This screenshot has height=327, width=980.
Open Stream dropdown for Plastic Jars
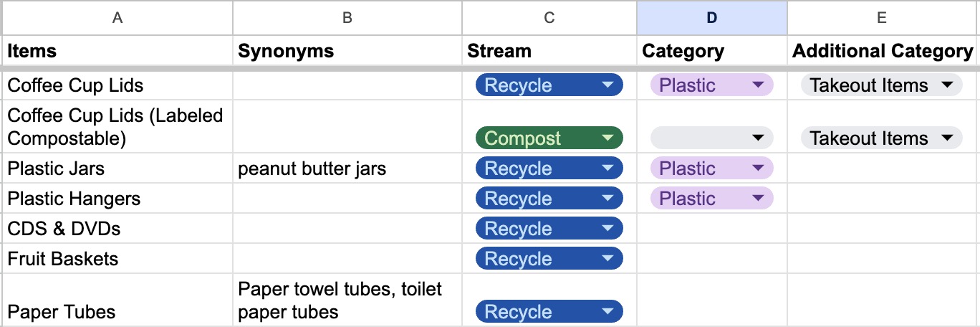[549, 169]
